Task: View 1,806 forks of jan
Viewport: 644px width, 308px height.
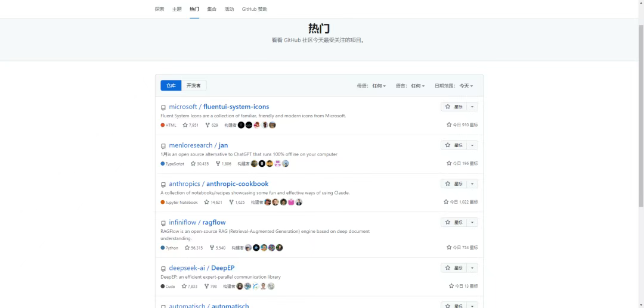Action: coord(224,164)
